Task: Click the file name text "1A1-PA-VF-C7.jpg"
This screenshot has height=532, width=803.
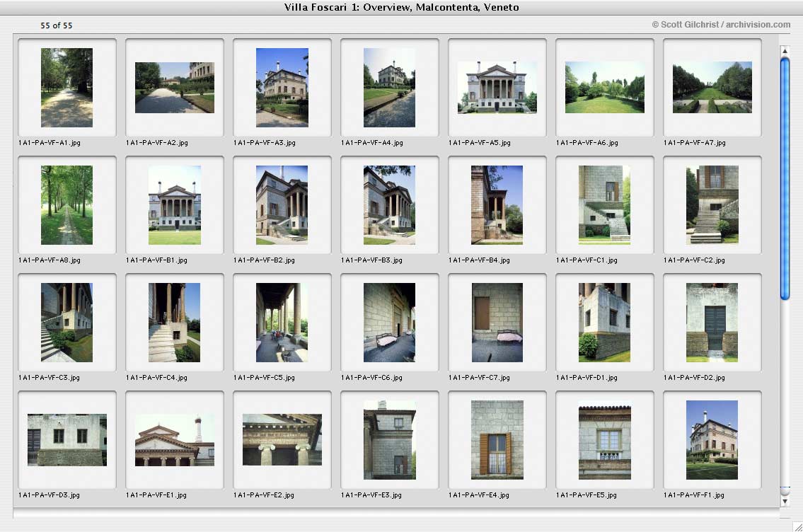Action: pos(480,377)
